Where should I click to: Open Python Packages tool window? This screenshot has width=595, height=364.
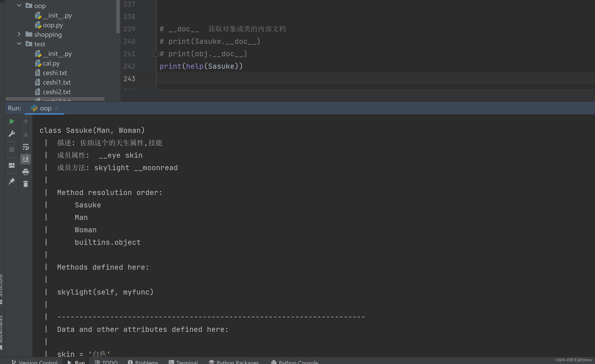234,362
